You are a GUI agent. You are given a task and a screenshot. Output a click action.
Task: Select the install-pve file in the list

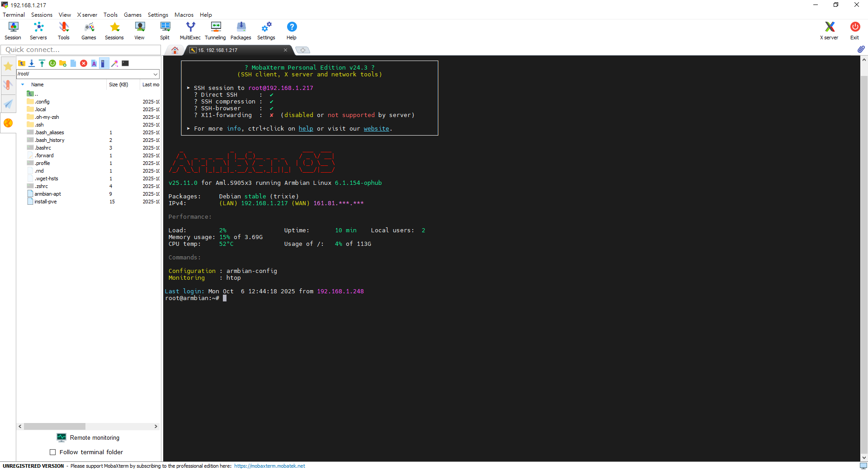45,202
